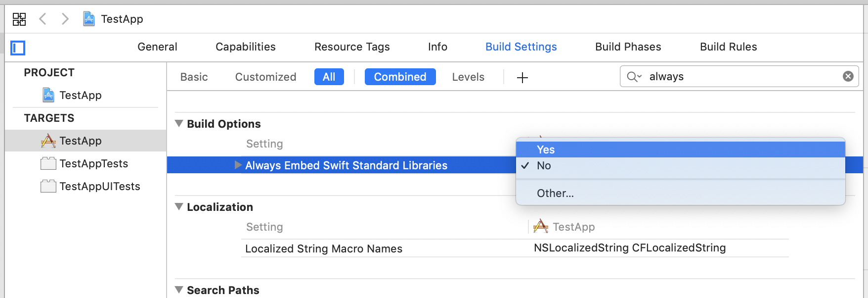Go back using the left chevron
Screen dimensions: 868x298
[x=43, y=19]
